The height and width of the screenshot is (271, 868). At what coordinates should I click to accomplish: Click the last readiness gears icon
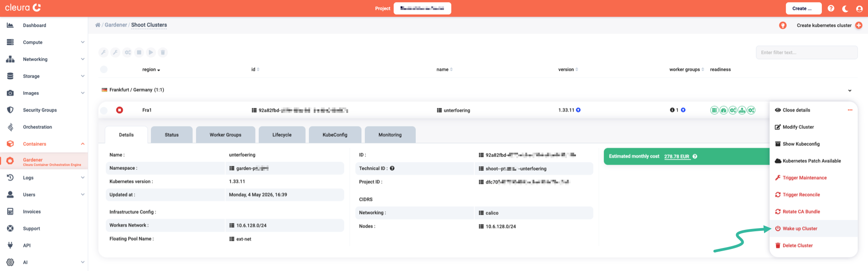coord(751,110)
